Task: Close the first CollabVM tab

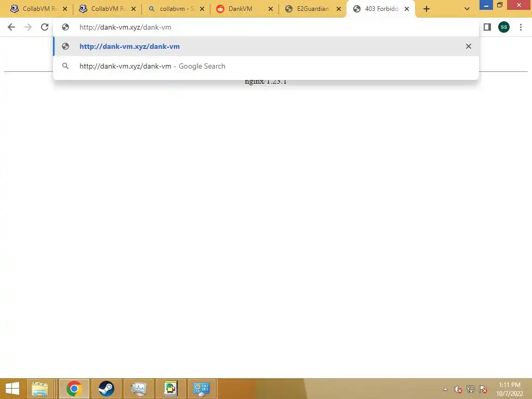Action: coord(65,9)
